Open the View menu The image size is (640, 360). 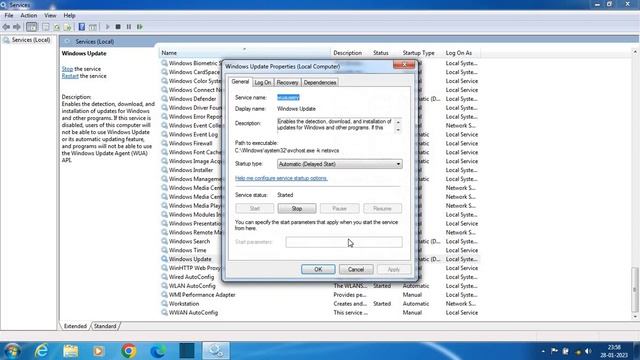pyautogui.click(x=50, y=16)
